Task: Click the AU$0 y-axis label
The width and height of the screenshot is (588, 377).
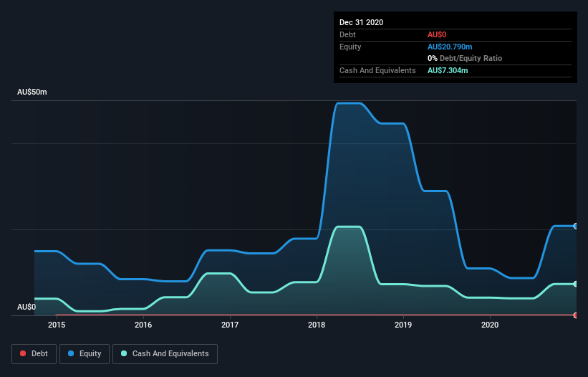Action: pos(26,307)
